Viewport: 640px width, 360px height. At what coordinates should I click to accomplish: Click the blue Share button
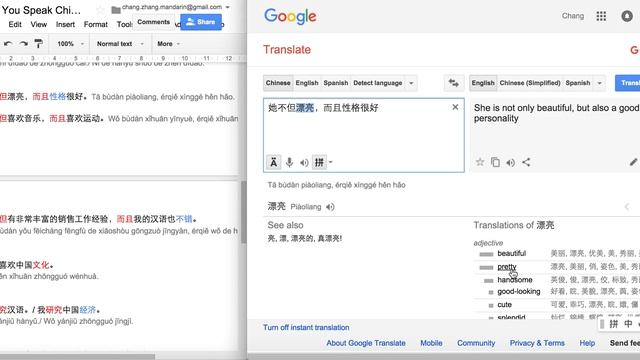(201, 22)
